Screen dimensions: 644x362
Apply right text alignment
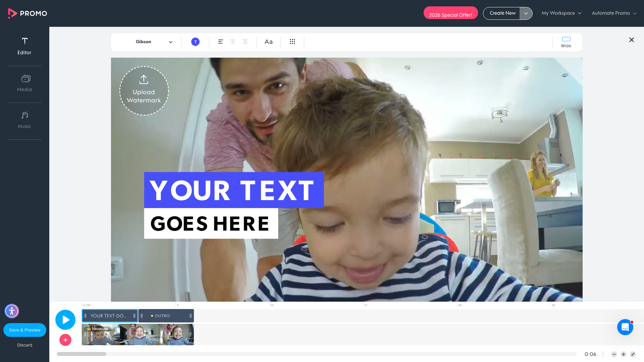pyautogui.click(x=245, y=42)
